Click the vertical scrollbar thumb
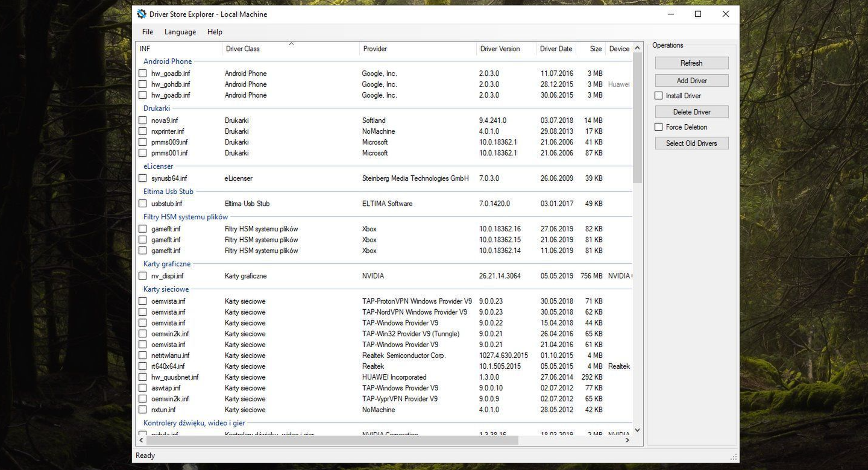868x470 pixels. (637, 118)
